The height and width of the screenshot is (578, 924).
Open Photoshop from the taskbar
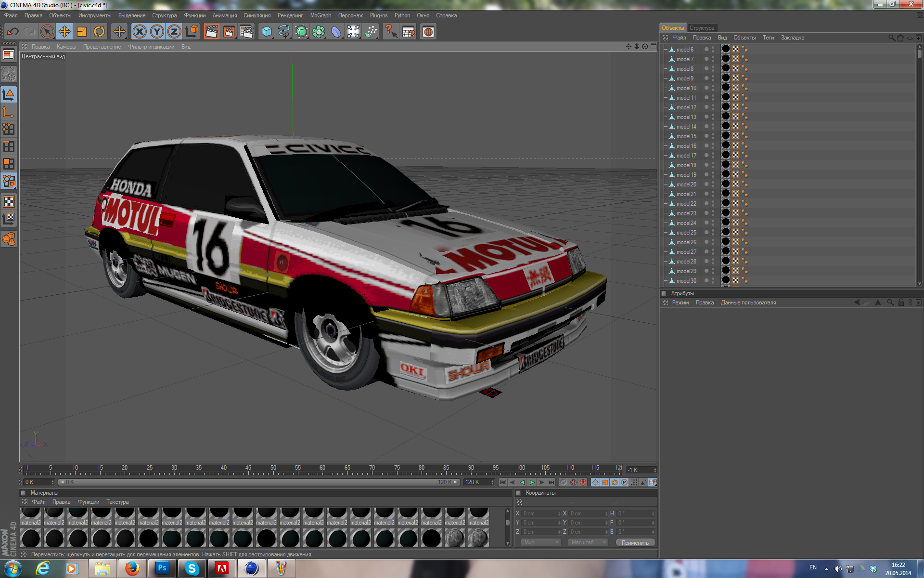coord(162,568)
